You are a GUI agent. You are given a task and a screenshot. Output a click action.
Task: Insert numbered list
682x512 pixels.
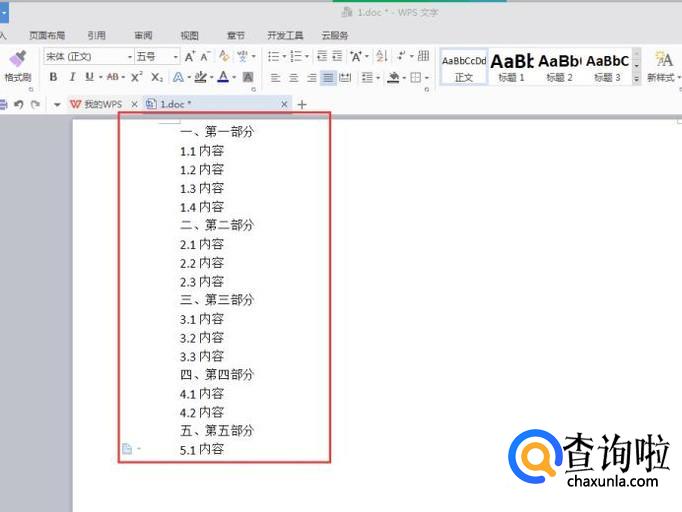click(x=296, y=56)
